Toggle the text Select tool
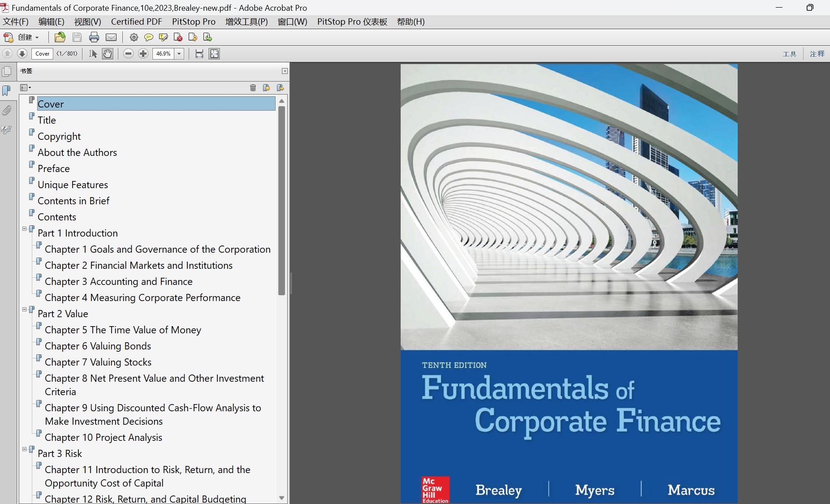This screenshot has width=830, height=504. [x=93, y=54]
